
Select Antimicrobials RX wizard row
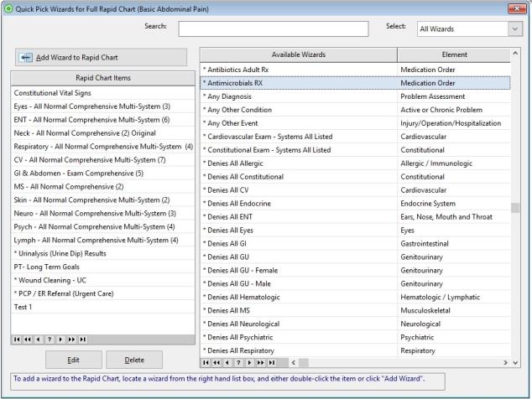pos(355,83)
